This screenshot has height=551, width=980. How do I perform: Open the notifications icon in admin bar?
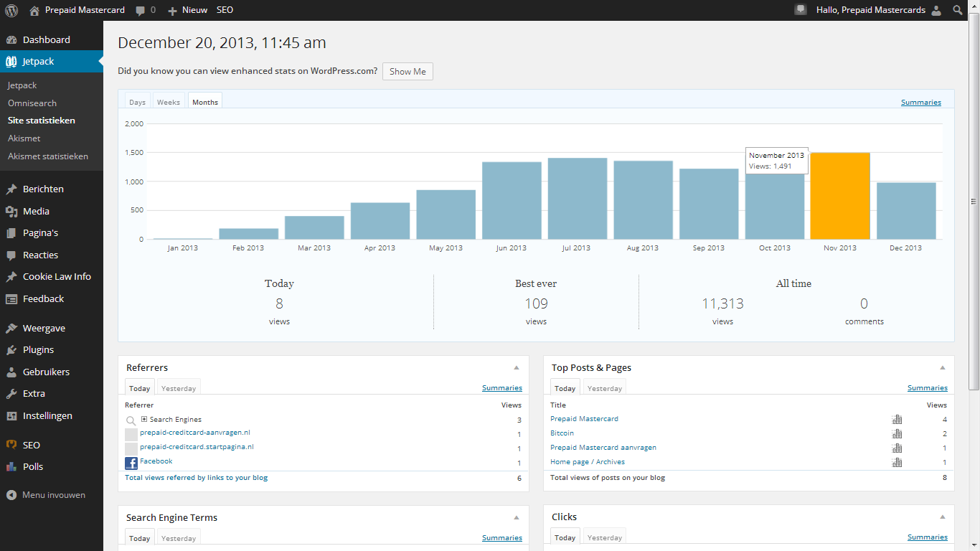pos(801,10)
